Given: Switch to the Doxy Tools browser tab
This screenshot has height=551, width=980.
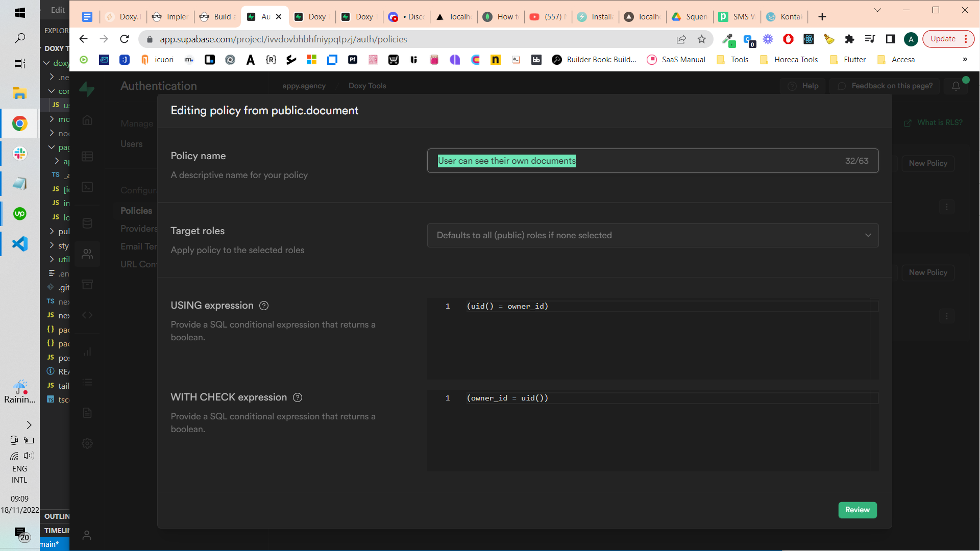Looking at the screenshot, I should [311, 17].
